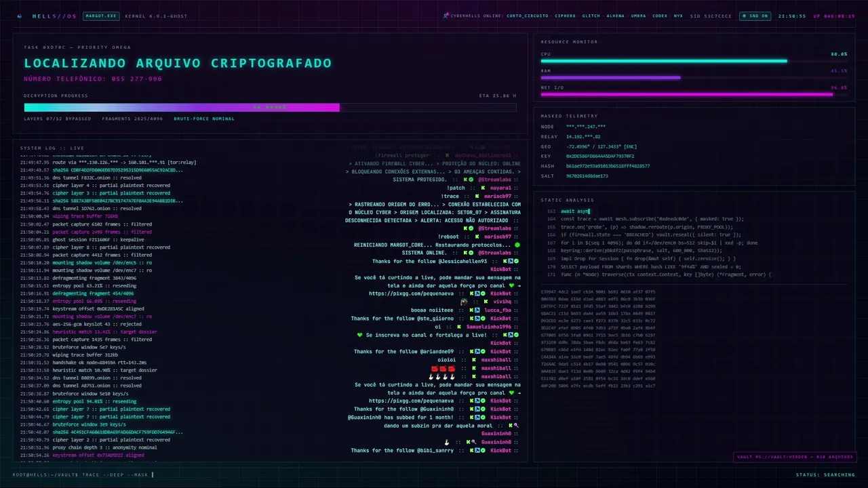The image size is (868, 488).
Task: Open Samuelzinho1996 chat username
Action: [x=489, y=327]
